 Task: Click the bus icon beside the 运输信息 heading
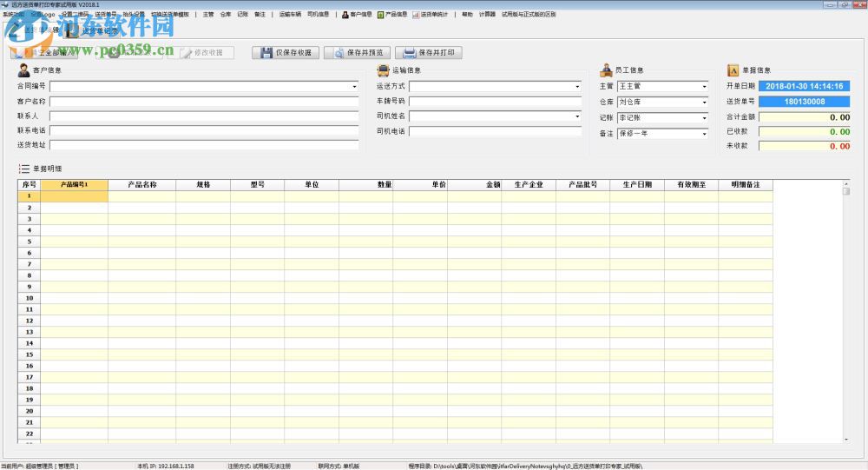[x=383, y=70]
